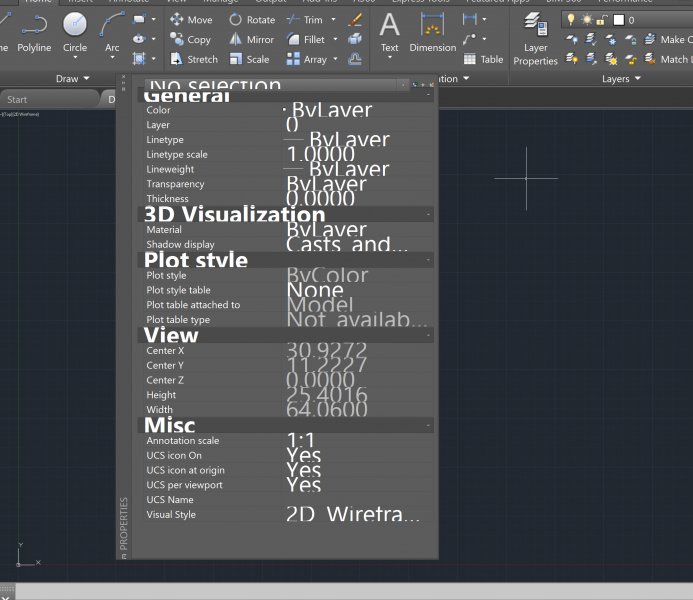The width and height of the screenshot is (693, 600).
Task: Collapse the 3D Visualization section
Action: click(x=428, y=214)
